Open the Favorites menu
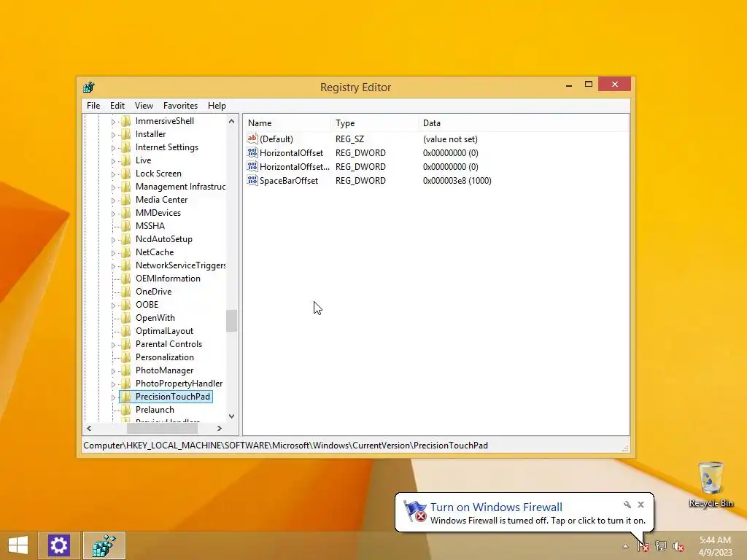747x560 pixels. [180, 106]
